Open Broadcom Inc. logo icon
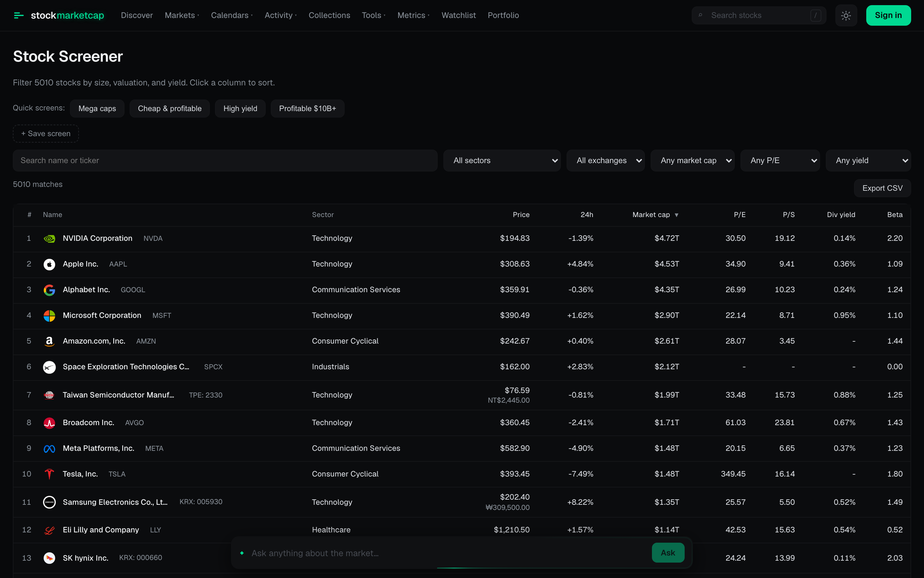Screen dimensions: 924x578 click(x=49, y=423)
